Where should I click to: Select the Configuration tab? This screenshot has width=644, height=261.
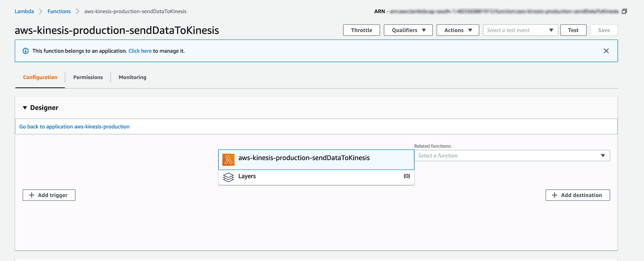click(x=40, y=77)
